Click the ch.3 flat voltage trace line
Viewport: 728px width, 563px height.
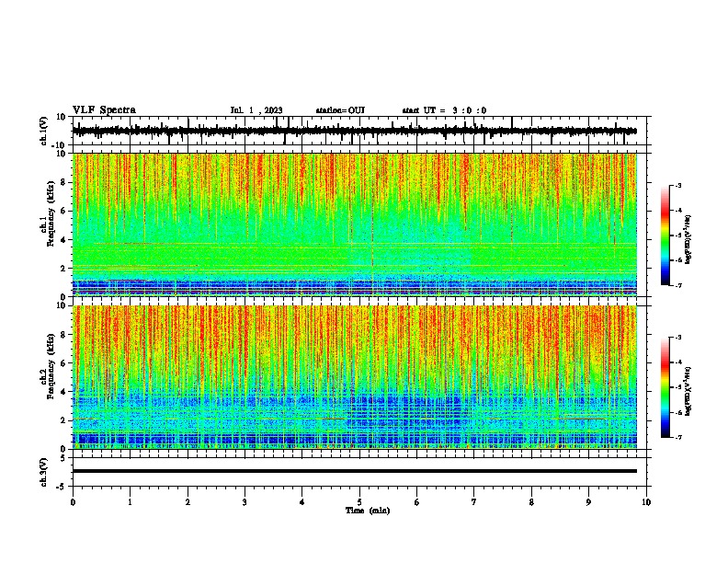pos(354,471)
